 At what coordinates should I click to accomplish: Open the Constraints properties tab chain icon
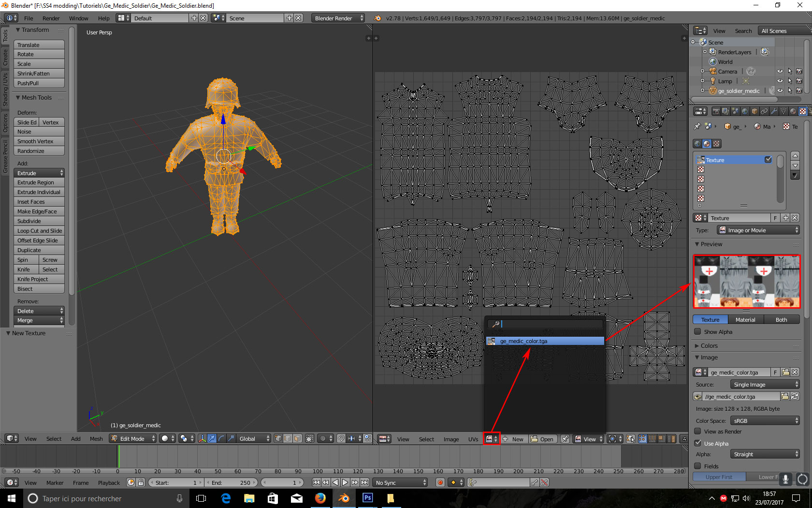(764, 111)
